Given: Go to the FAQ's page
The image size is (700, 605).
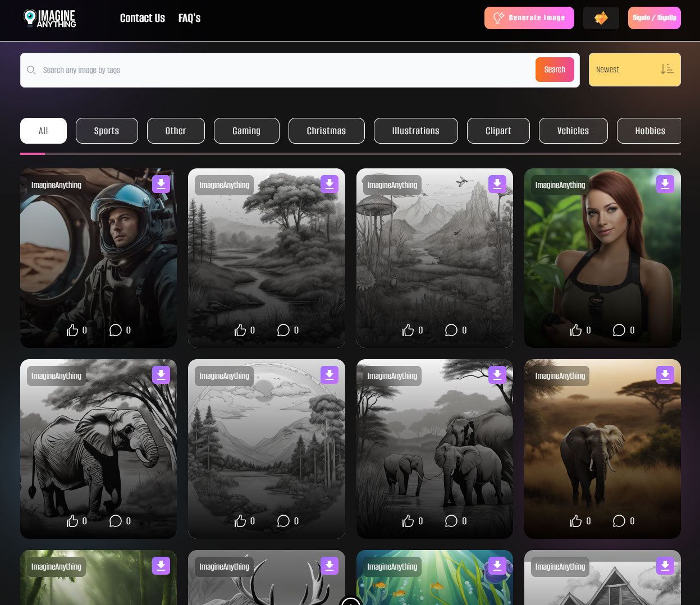Looking at the screenshot, I should tap(189, 18).
